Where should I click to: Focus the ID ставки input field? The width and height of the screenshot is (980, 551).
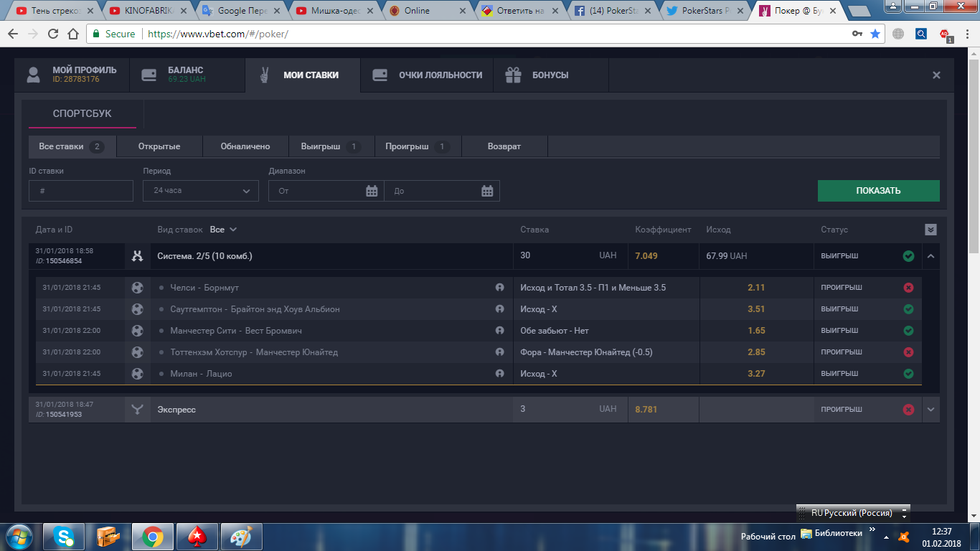81,191
